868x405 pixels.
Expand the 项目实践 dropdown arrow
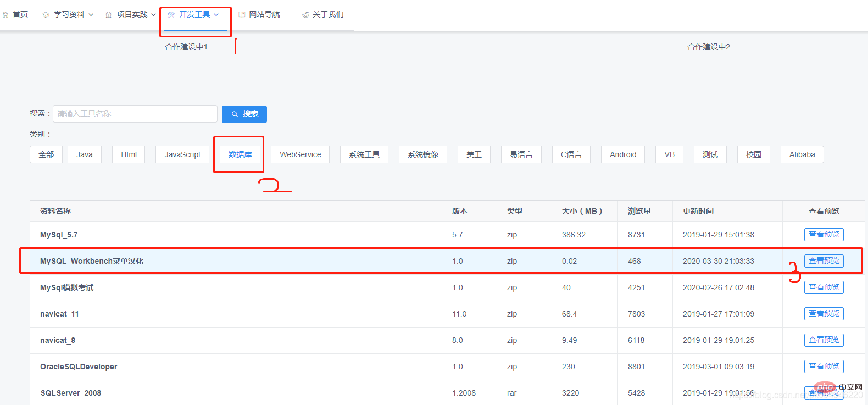153,15
